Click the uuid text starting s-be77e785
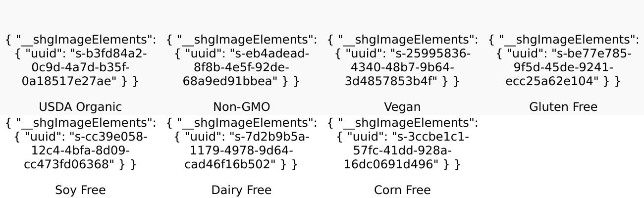Image resolution: width=644 pixels, height=198 pixels. pos(563,67)
